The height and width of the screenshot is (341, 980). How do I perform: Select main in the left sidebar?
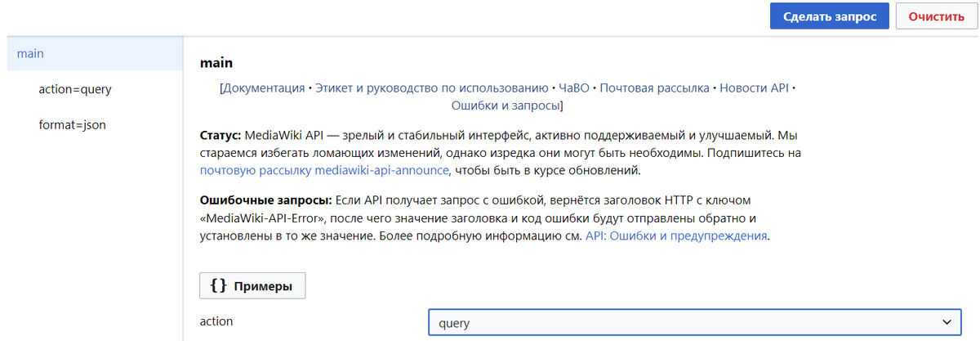[x=30, y=54]
